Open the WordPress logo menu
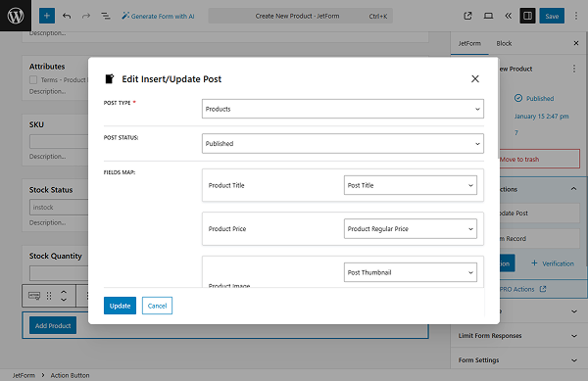The image size is (588, 381). pos(16,16)
